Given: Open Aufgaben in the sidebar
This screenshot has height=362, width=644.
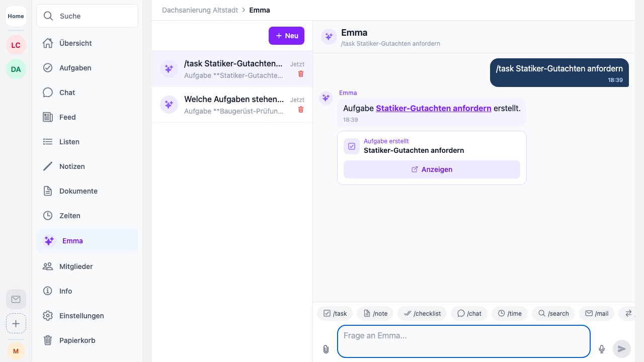Looking at the screenshot, I should (x=75, y=68).
